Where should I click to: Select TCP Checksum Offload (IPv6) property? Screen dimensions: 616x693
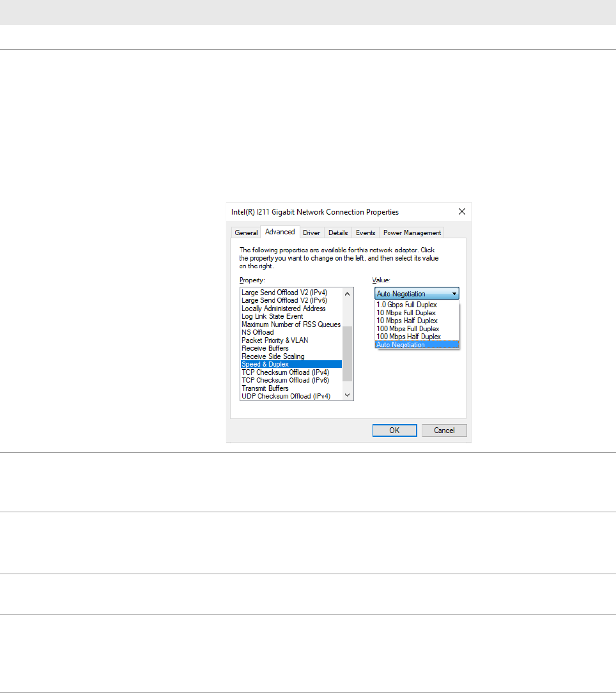[291, 380]
